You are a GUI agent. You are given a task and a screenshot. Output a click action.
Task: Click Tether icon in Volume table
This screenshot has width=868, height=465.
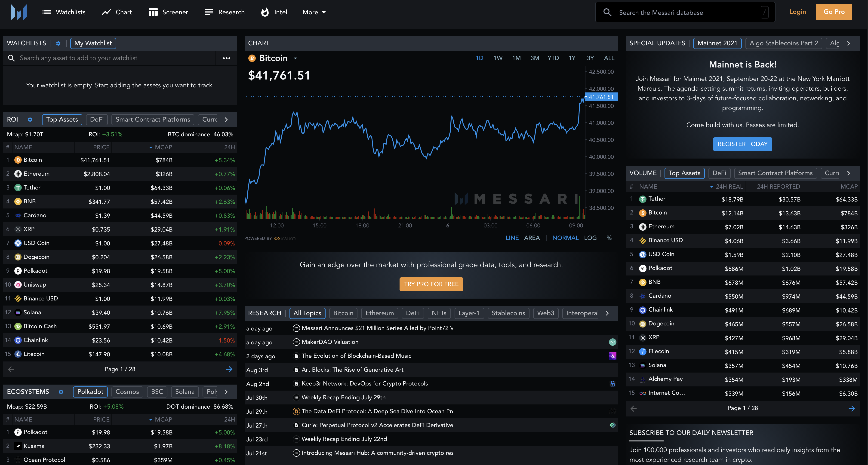coord(643,199)
